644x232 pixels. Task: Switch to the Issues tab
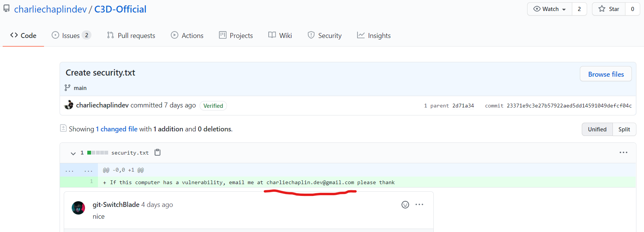(x=71, y=35)
